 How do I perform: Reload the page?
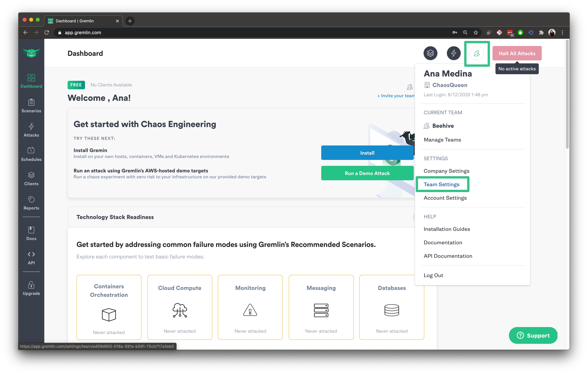click(x=47, y=33)
